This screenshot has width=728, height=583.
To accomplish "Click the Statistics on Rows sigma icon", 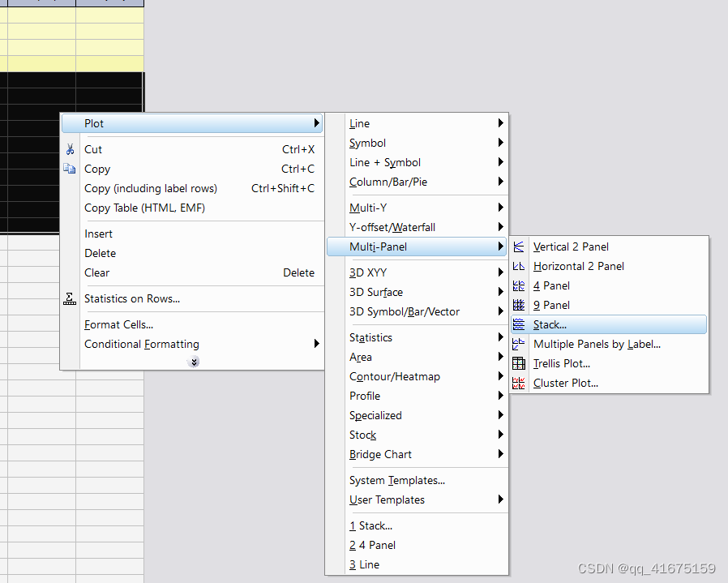I will 70,298.
